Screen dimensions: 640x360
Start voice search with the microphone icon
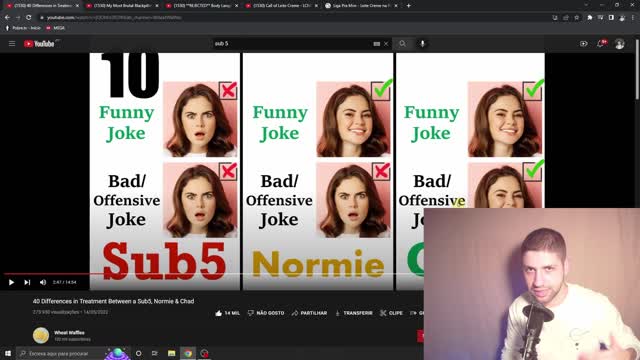click(x=422, y=44)
